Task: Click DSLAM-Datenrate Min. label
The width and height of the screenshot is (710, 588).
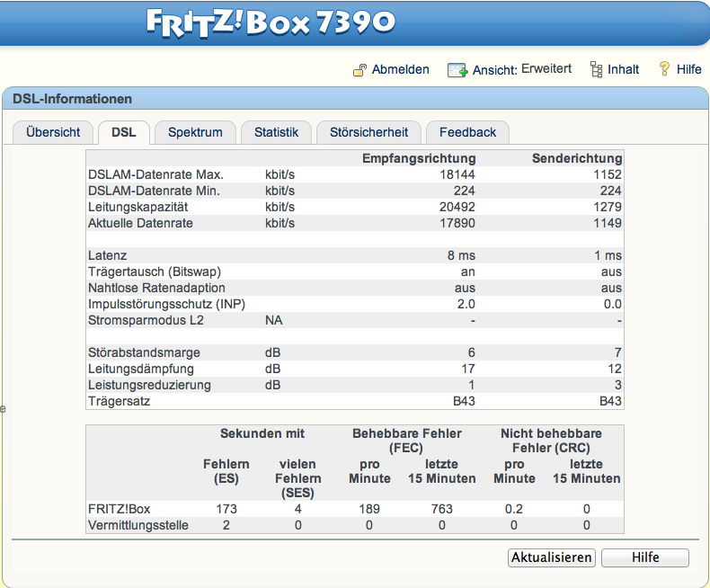Action: 154,192
